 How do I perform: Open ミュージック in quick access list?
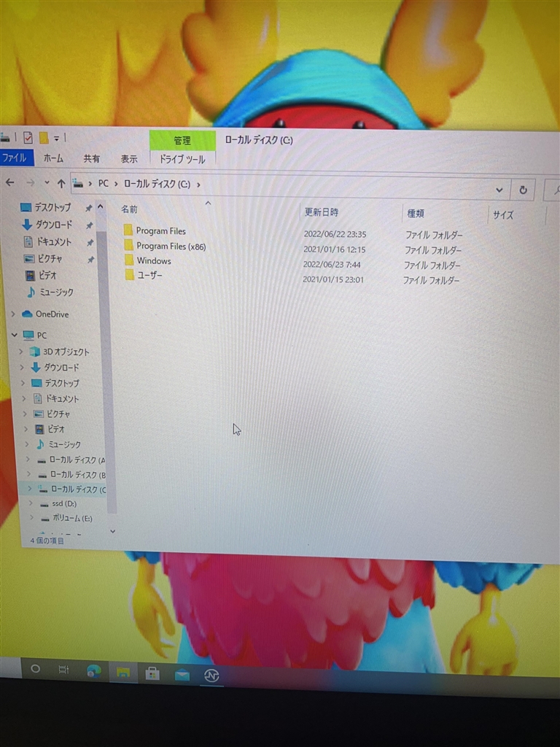[50, 292]
